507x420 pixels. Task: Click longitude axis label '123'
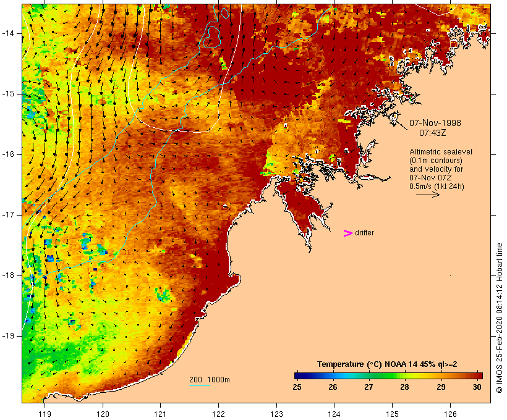coord(276,414)
